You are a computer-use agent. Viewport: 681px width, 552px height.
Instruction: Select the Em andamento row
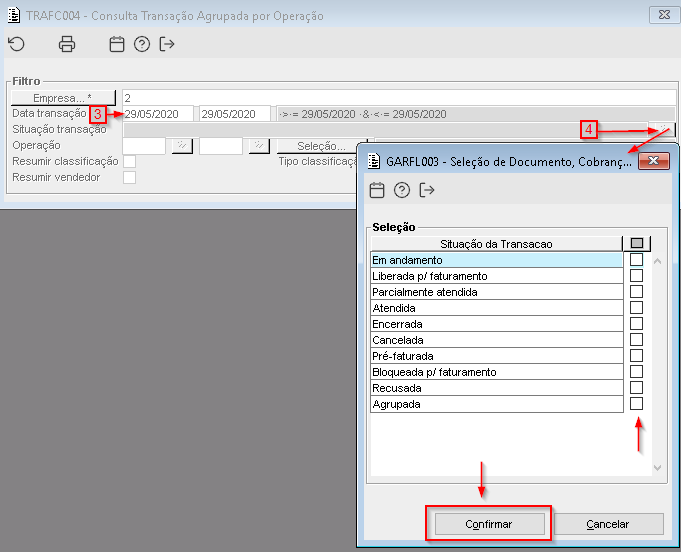click(496, 260)
